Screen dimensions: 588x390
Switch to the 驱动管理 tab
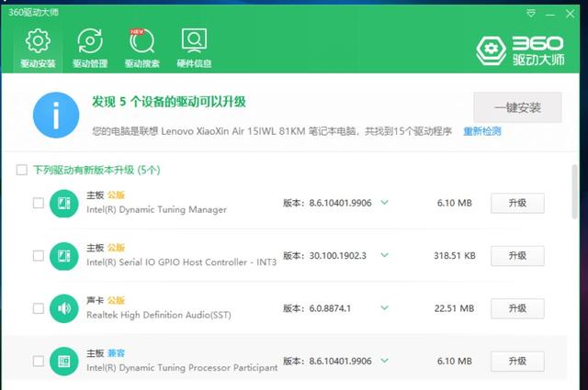[90, 49]
